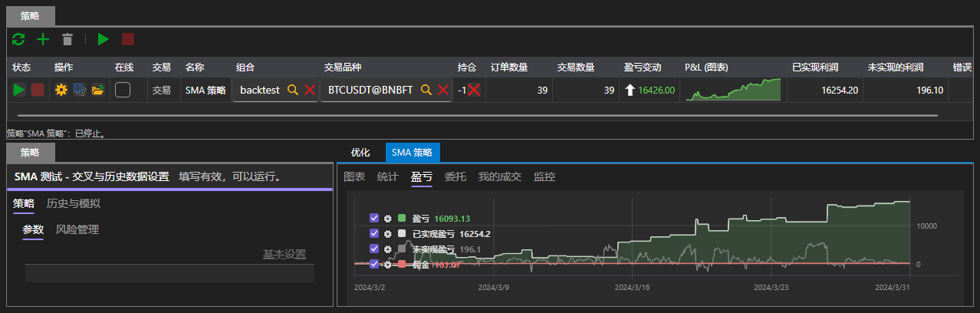This screenshot has width=980, height=313.
Task: Click red color swatch of 佣金 series
Action: pyautogui.click(x=402, y=264)
